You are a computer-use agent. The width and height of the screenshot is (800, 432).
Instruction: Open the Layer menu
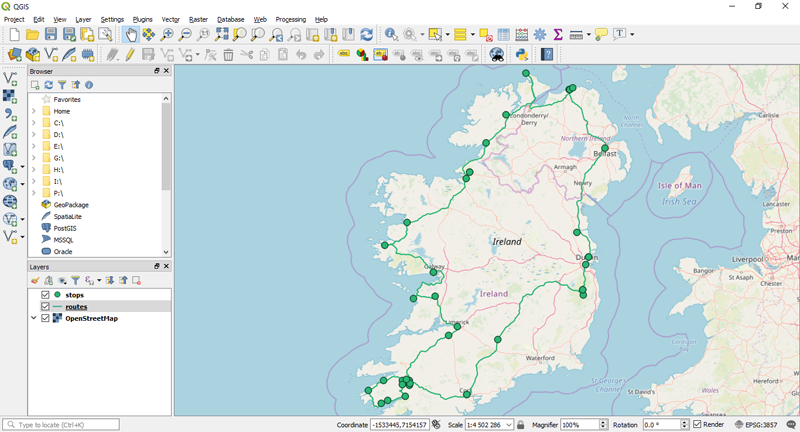83,19
